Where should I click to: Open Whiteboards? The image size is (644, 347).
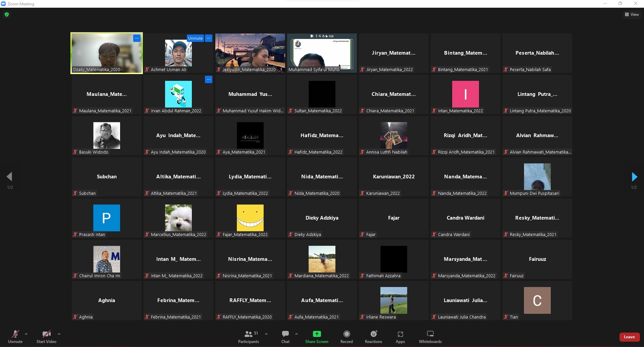click(x=430, y=337)
